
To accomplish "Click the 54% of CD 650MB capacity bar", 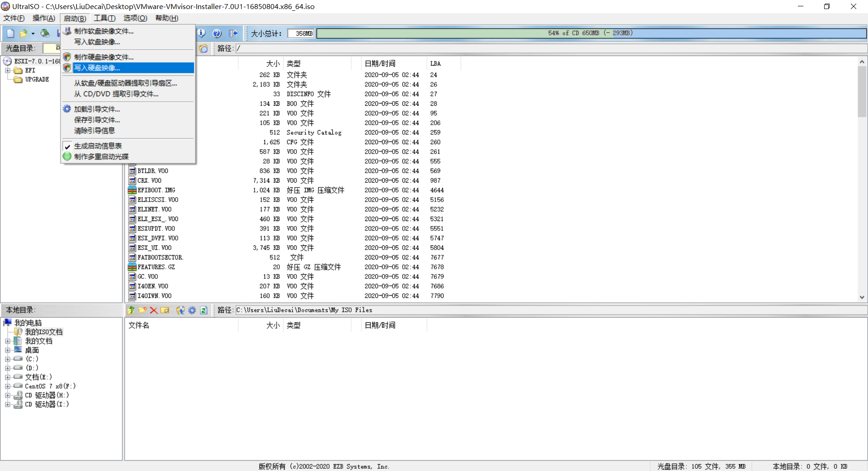I will pos(591,33).
